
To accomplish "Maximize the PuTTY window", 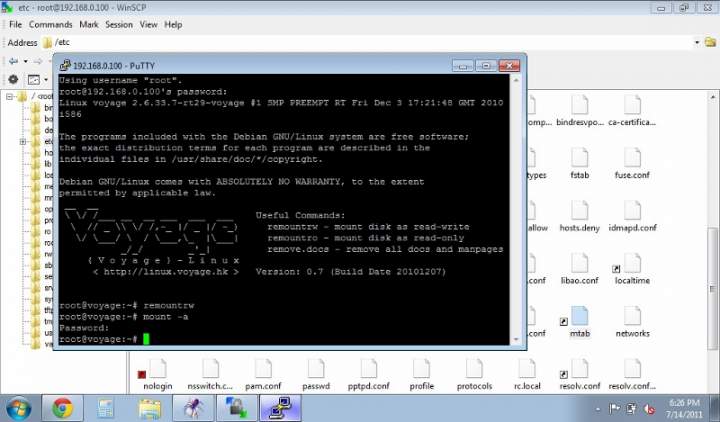I will (x=486, y=66).
